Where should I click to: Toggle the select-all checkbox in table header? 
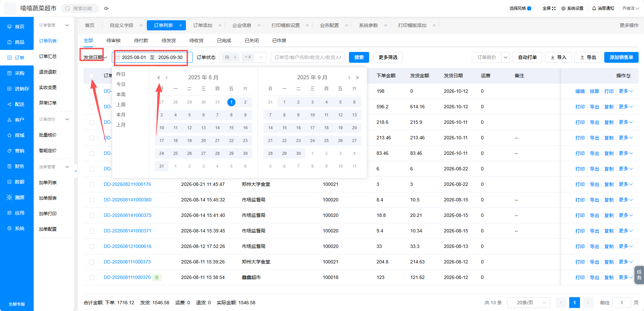(92, 76)
